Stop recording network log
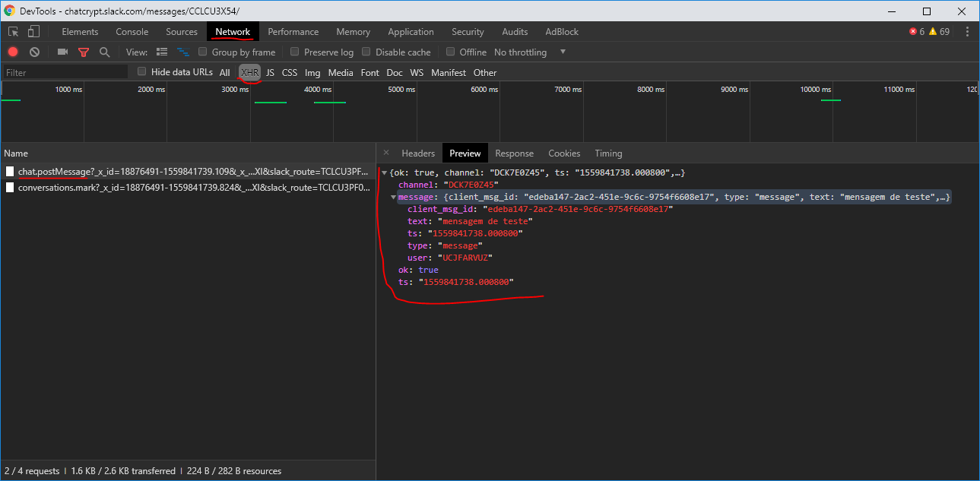This screenshot has height=481, width=980. click(x=13, y=52)
